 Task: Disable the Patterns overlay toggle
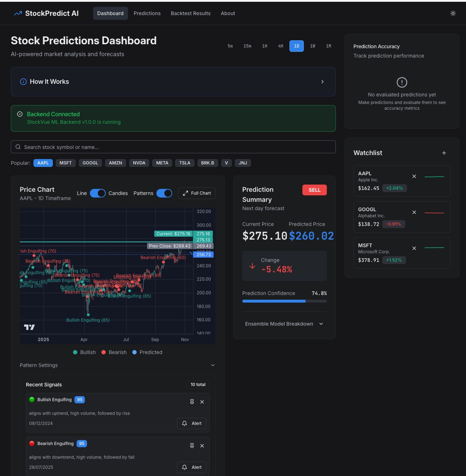164,193
